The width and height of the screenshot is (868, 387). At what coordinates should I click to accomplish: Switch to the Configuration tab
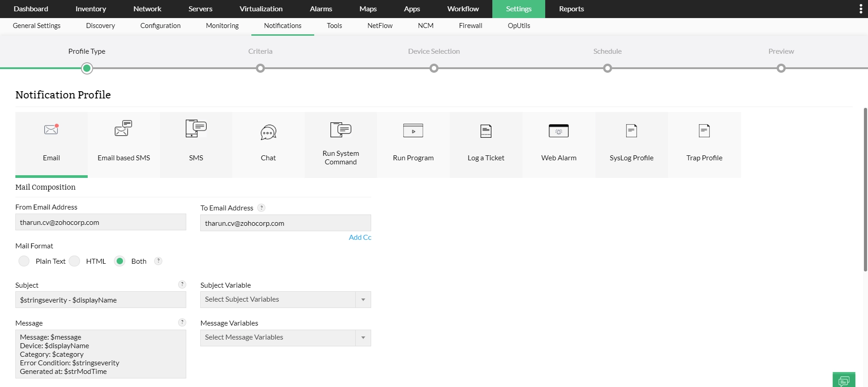point(160,26)
